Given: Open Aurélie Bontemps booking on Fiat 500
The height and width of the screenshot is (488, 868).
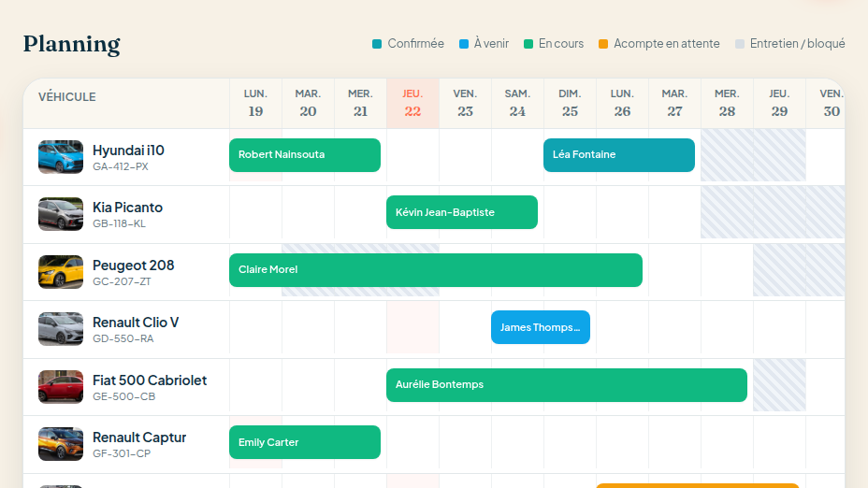Looking at the screenshot, I should pos(566,385).
